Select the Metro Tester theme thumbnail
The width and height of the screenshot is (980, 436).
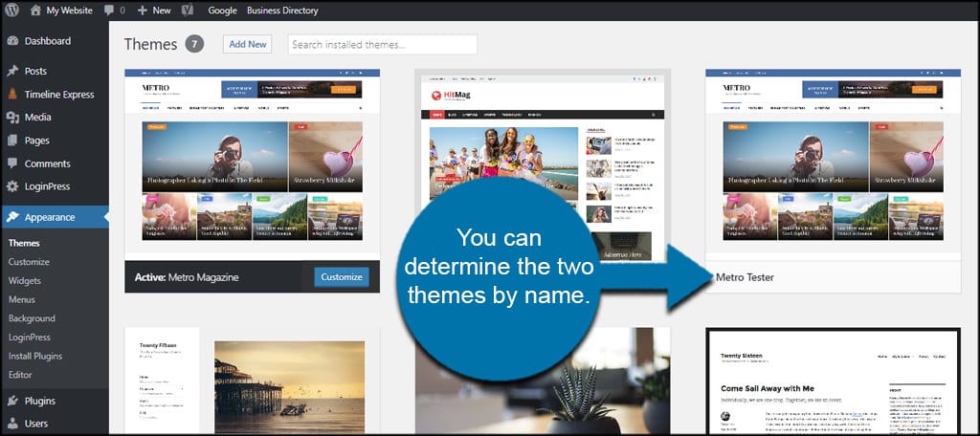tap(833, 164)
